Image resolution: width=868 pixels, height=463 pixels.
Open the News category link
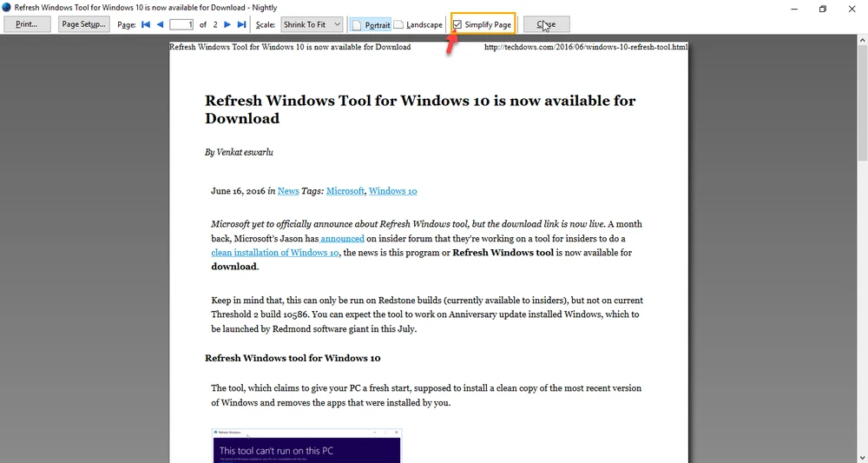288,190
